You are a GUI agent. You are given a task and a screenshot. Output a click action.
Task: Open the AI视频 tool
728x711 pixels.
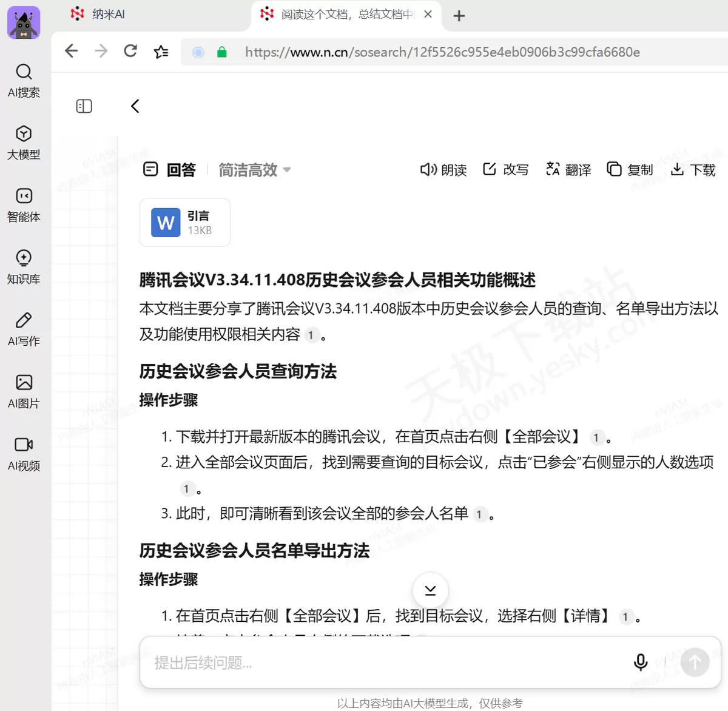24,454
